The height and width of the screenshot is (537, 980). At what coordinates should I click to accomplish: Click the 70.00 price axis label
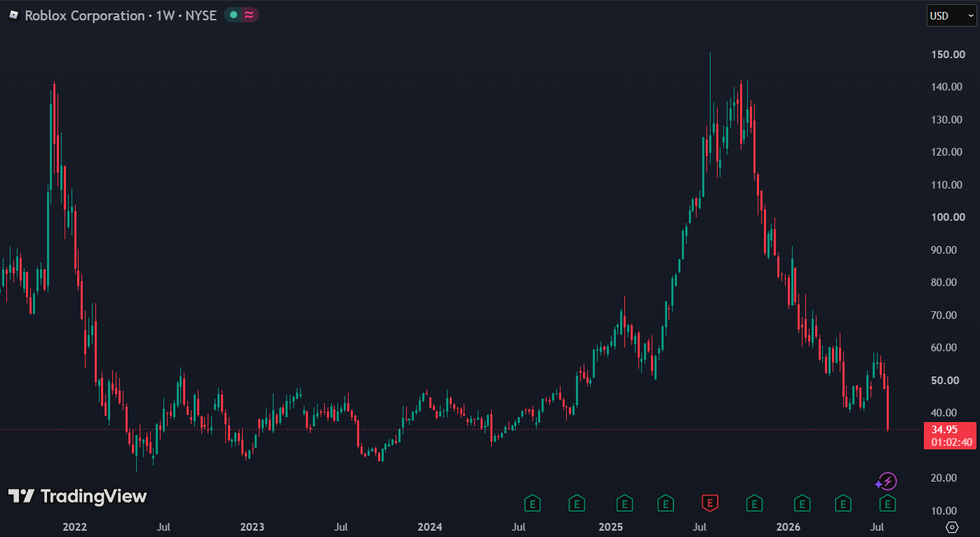[944, 315]
